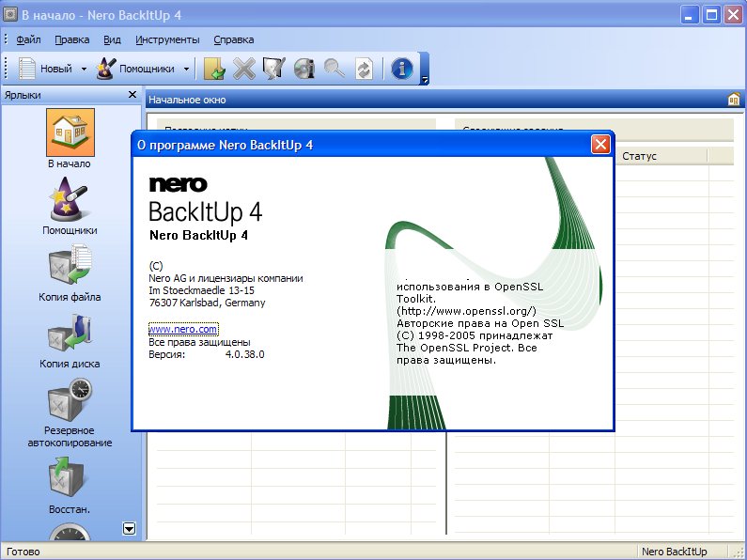Open the Справка menu

tap(233, 39)
